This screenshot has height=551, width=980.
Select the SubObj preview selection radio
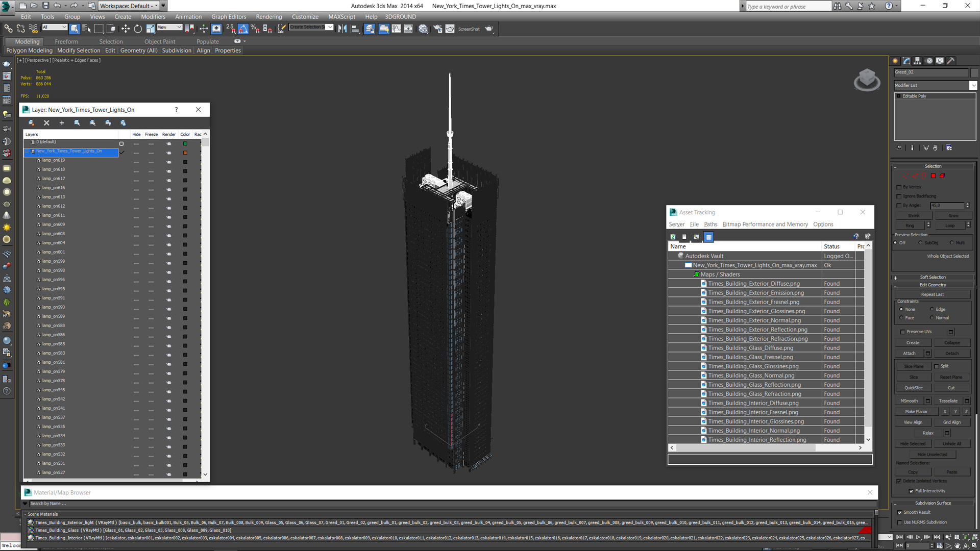921,243
